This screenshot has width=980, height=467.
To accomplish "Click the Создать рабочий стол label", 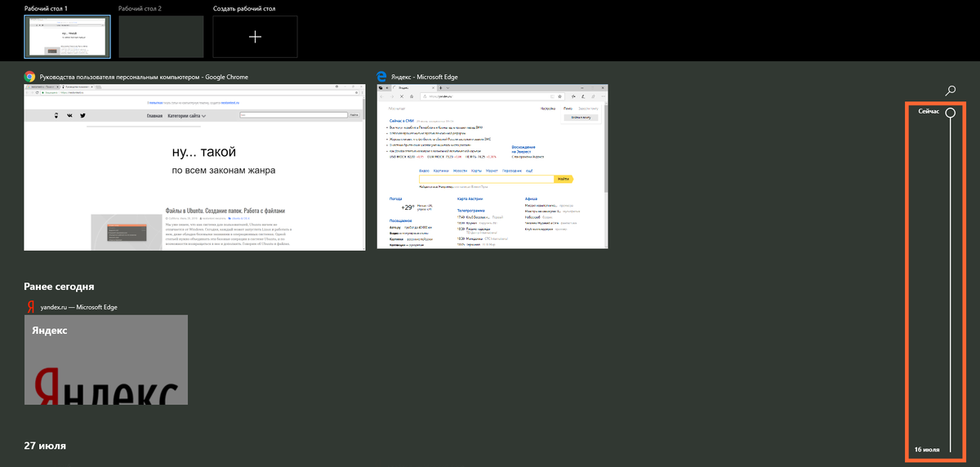I will click(x=244, y=8).
